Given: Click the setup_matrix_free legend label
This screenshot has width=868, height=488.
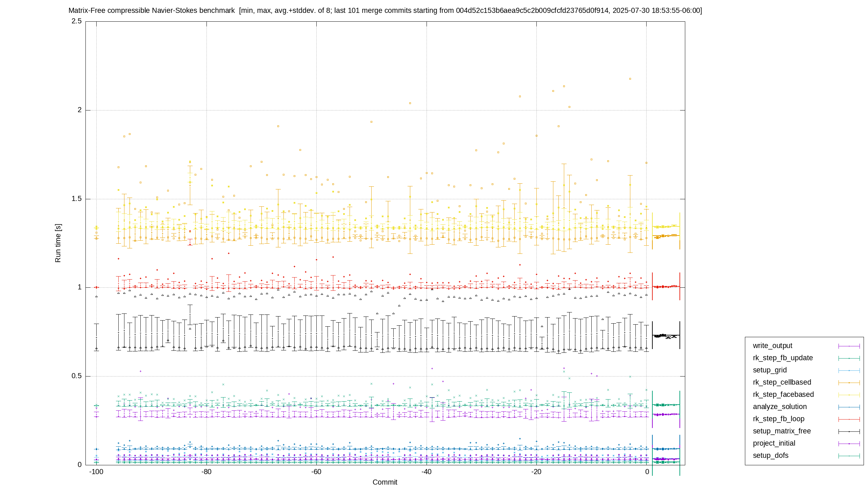Looking at the screenshot, I should (782, 431).
